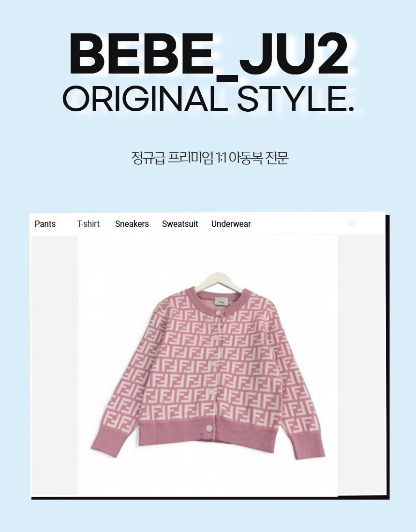The width and height of the screenshot is (416, 532).
Task: Go to the Sweatsuit category
Action: [x=180, y=224]
